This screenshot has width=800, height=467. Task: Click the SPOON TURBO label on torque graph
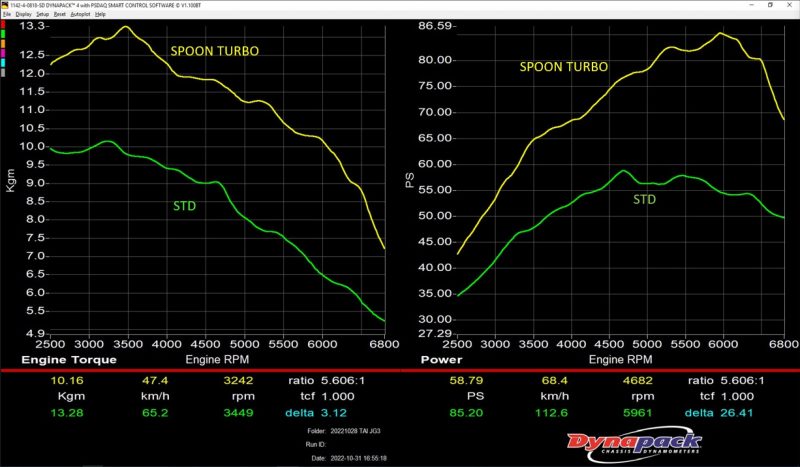214,49
